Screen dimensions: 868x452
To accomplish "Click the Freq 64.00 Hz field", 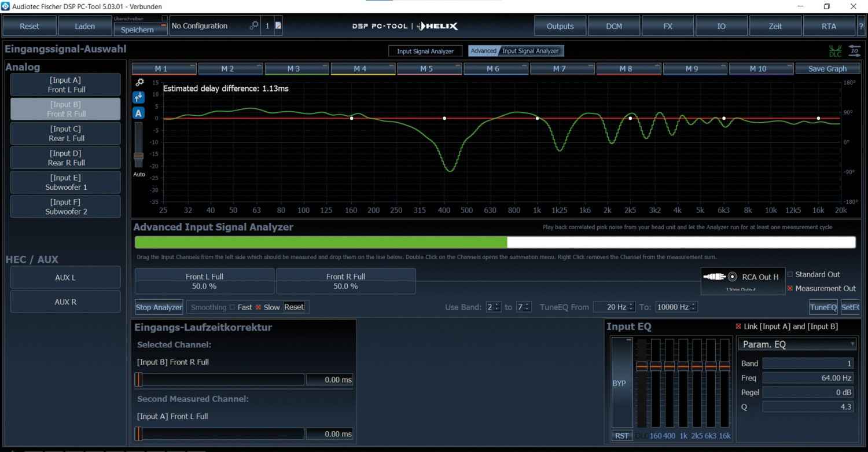I will [808, 378].
